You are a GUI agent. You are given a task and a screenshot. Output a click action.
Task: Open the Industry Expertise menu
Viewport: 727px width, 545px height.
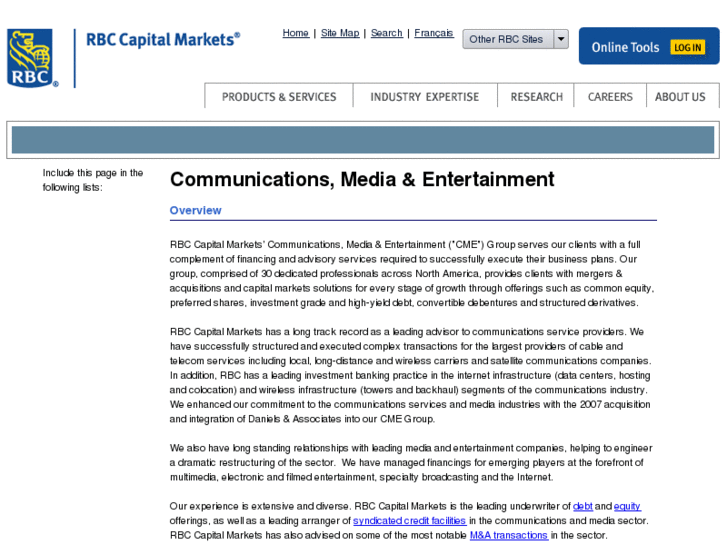coord(425,96)
